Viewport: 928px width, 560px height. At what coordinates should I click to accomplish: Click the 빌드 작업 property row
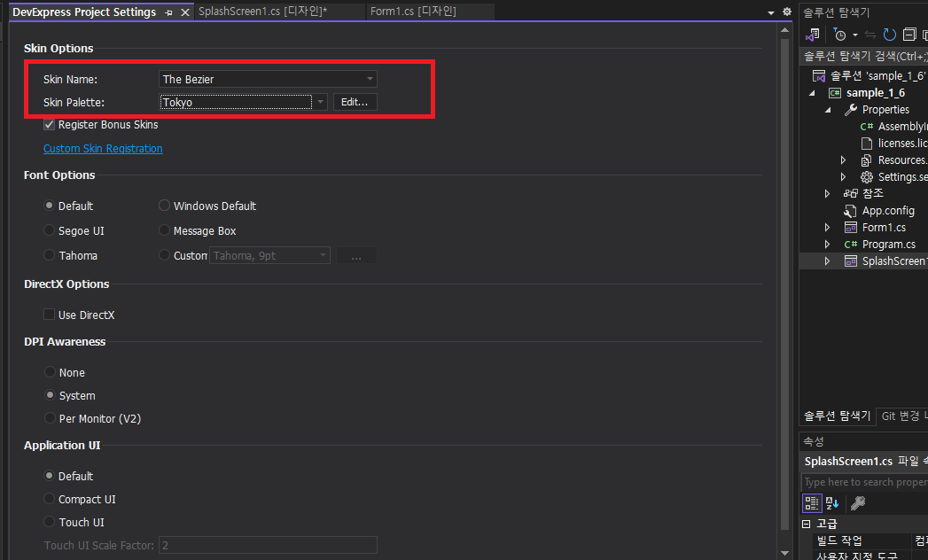click(872, 541)
